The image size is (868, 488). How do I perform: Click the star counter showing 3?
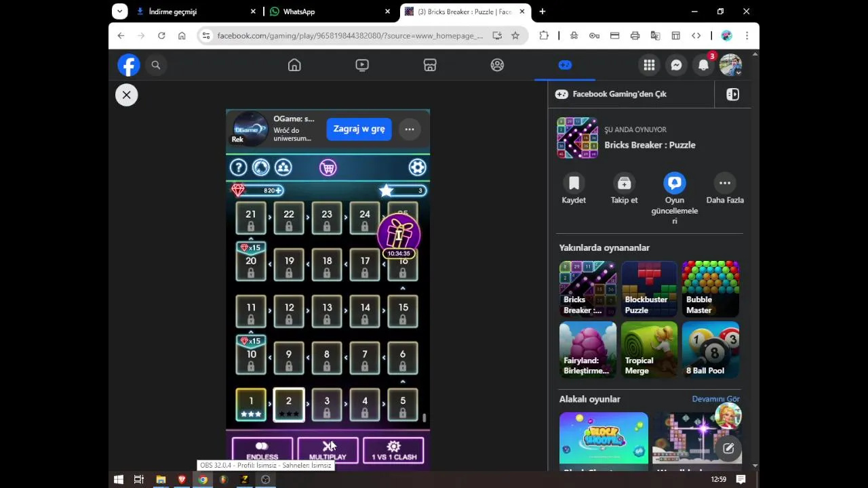[403, 190]
